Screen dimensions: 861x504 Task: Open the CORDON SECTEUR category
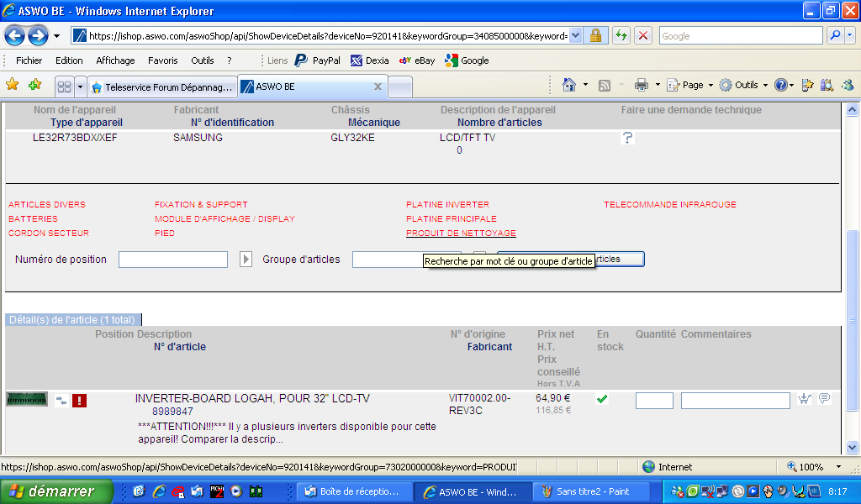(48, 233)
